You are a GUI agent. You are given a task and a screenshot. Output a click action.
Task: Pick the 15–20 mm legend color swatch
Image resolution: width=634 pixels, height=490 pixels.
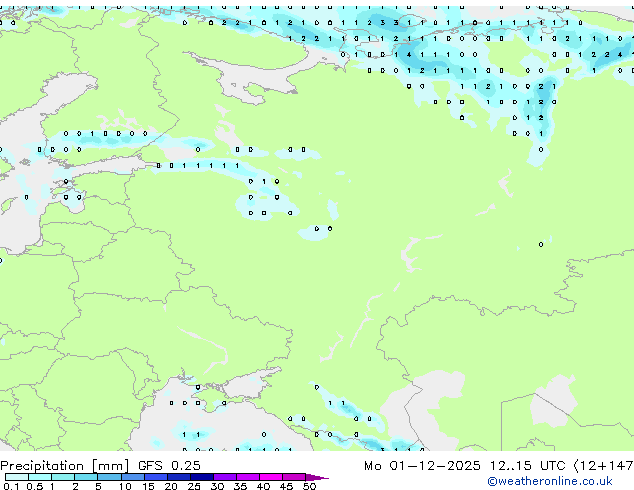(x=156, y=477)
